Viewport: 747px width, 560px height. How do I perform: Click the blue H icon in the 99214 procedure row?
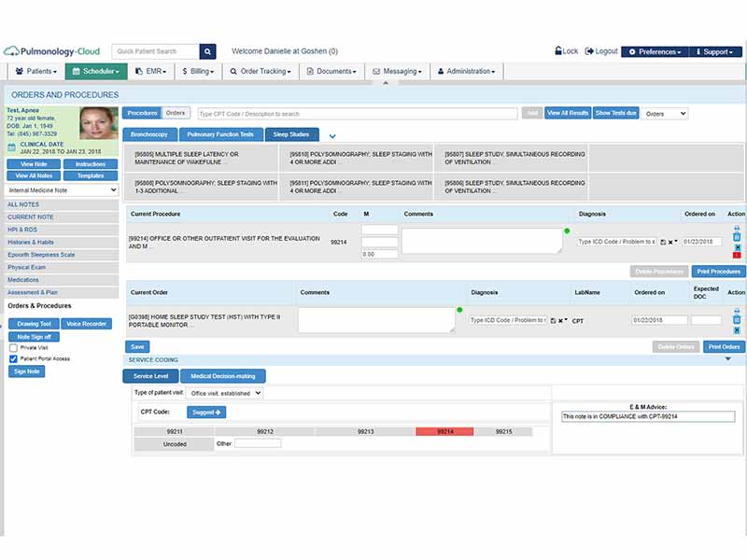(x=737, y=247)
